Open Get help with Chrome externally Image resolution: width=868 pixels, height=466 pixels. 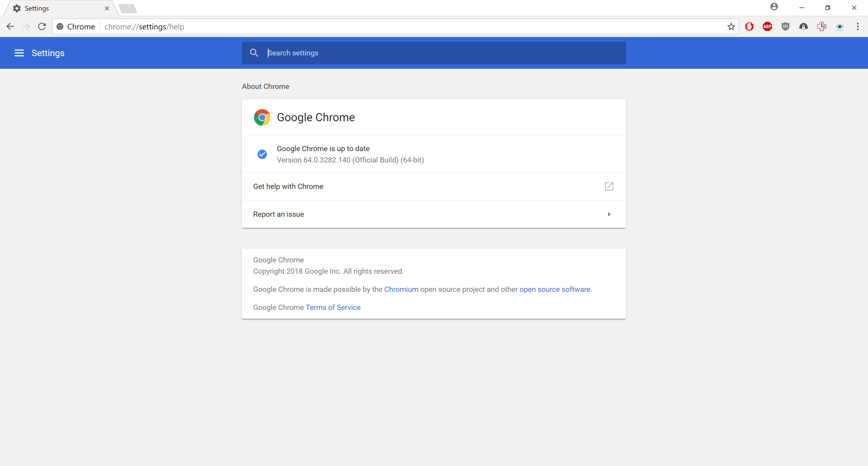point(609,186)
